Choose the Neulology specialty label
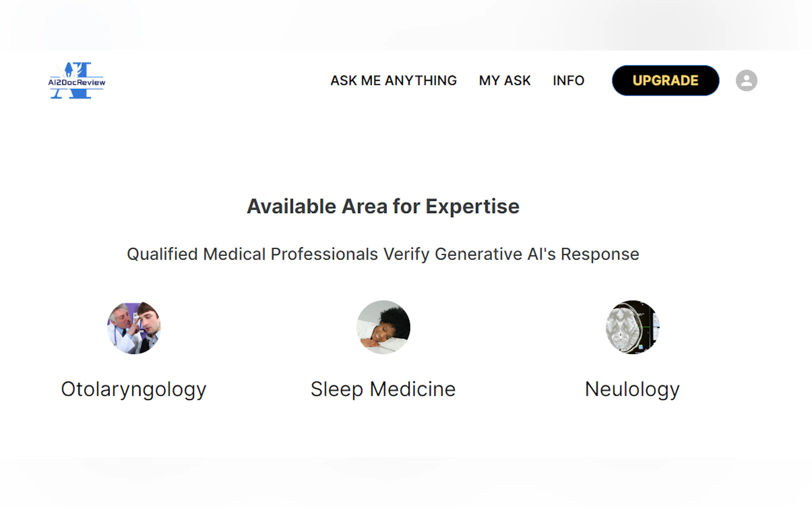Viewport: 812px width, 508px height. (x=632, y=389)
